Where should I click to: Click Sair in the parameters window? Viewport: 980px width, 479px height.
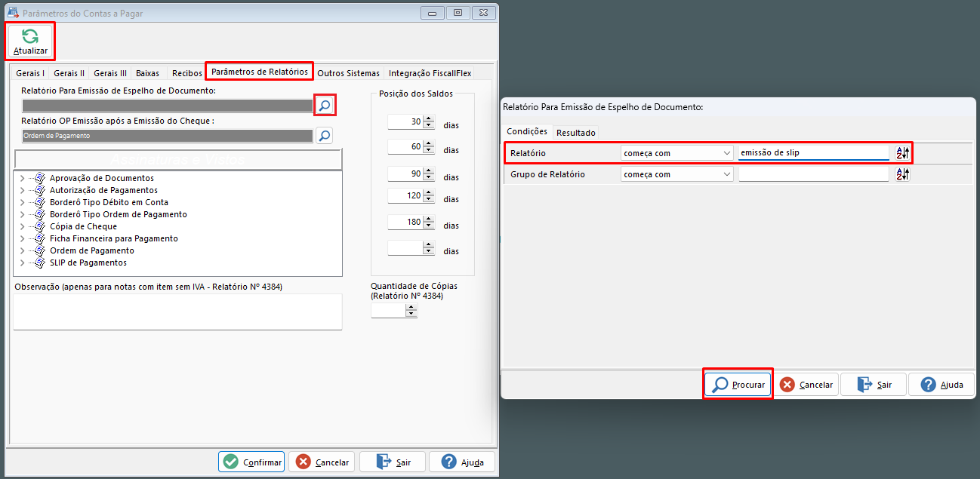click(393, 462)
